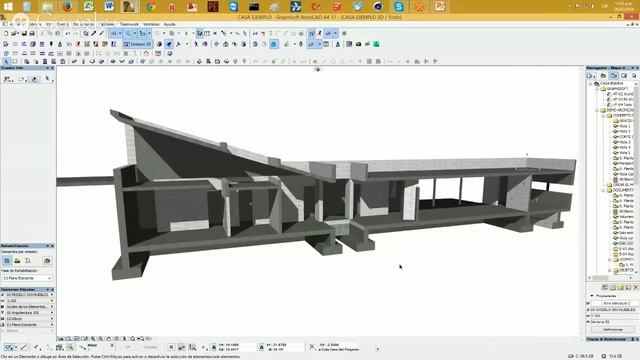Select the GRAPHISOFT folder in Navigator
Viewport: 640px width, 360px height.
pos(617,89)
